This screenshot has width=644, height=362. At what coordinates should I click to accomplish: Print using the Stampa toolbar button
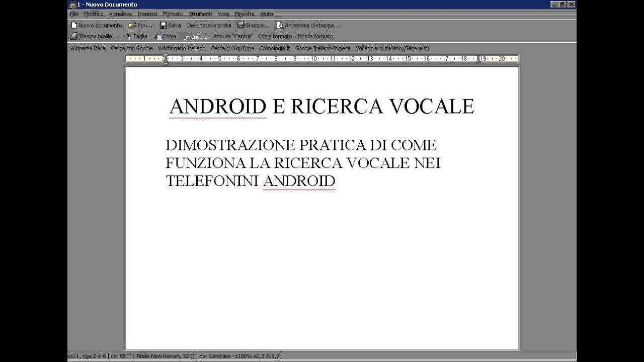click(x=253, y=25)
